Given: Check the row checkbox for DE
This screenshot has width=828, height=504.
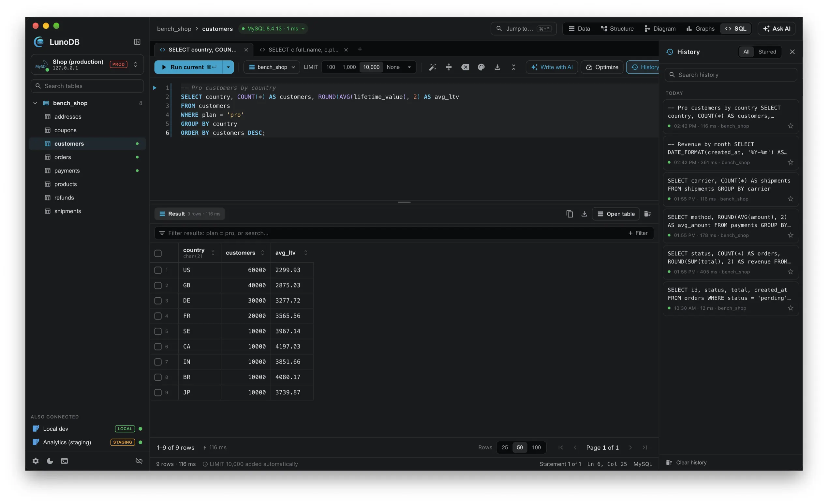Looking at the screenshot, I should 158,301.
